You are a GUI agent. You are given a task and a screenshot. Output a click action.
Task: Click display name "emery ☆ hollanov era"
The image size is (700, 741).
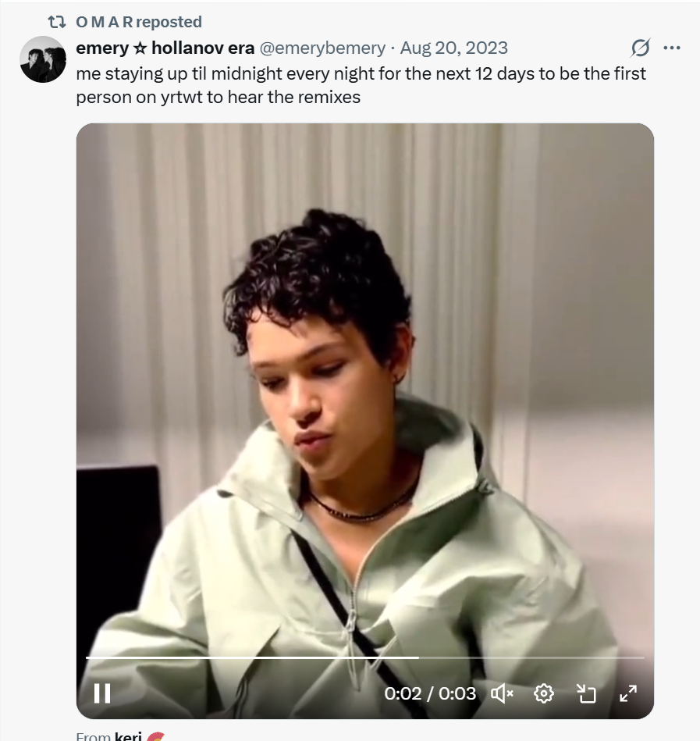click(x=165, y=48)
